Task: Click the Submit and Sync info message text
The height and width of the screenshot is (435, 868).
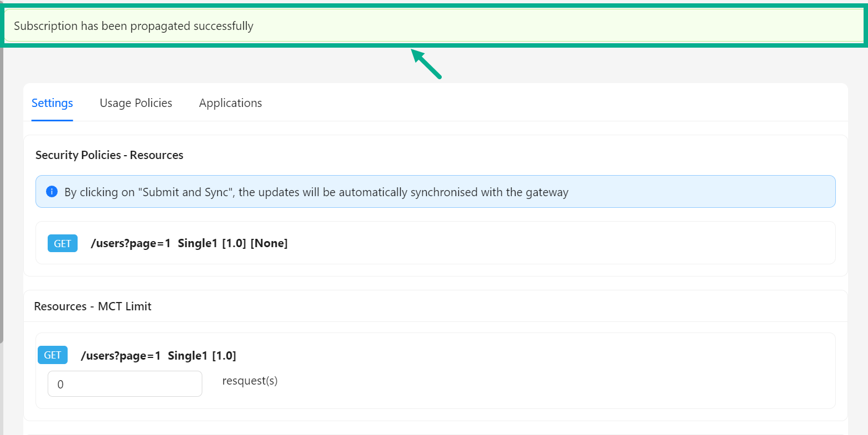Action: click(316, 192)
